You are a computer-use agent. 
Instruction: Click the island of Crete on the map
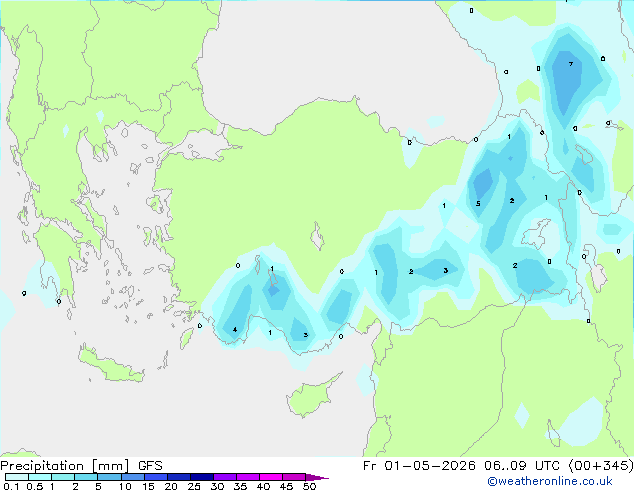click(x=111, y=365)
